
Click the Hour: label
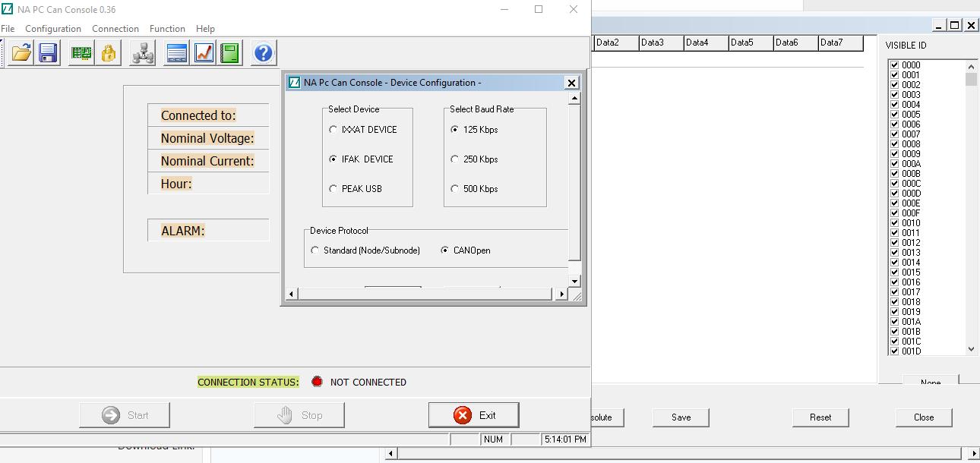[176, 184]
